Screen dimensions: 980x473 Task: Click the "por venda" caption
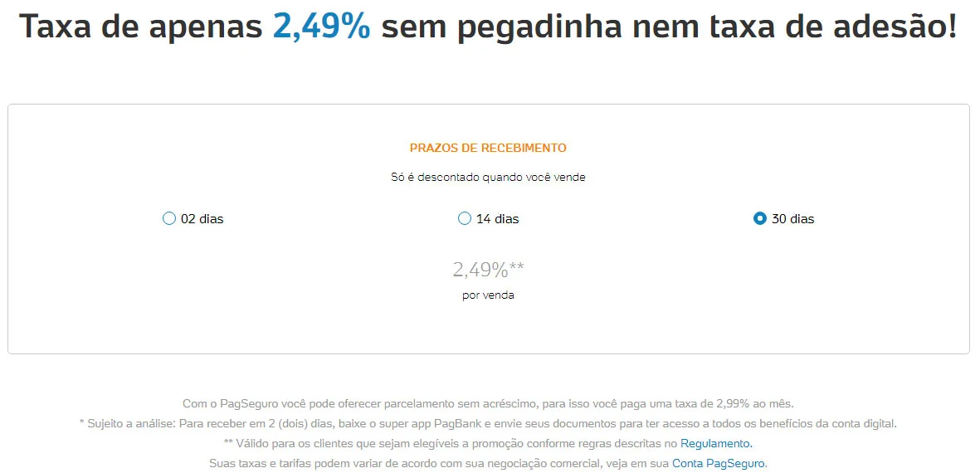point(488,295)
